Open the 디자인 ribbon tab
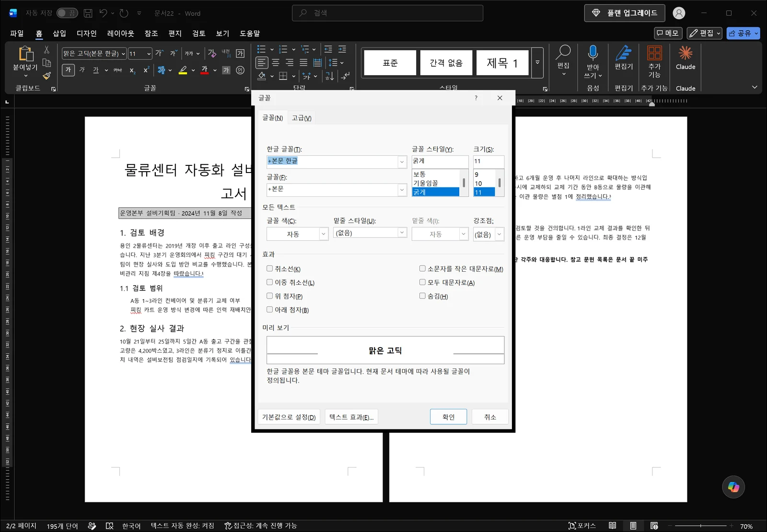The height and width of the screenshot is (532, 767). pos(87,33)
